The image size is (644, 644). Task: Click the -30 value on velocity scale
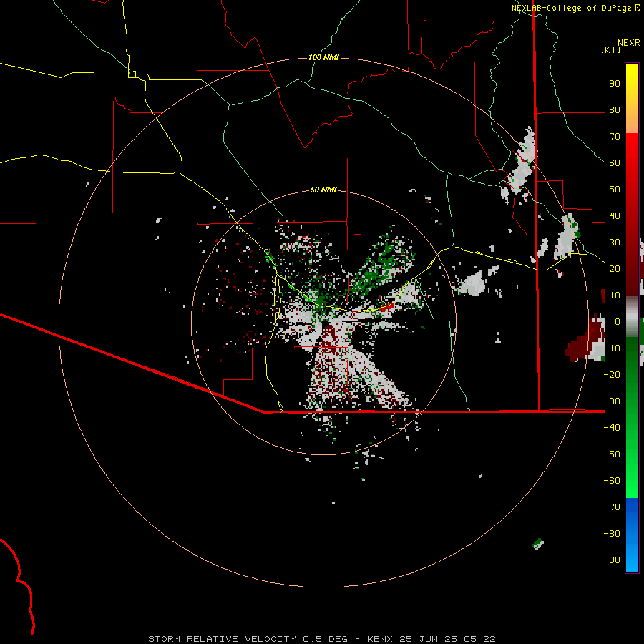(x=612, y=401)
